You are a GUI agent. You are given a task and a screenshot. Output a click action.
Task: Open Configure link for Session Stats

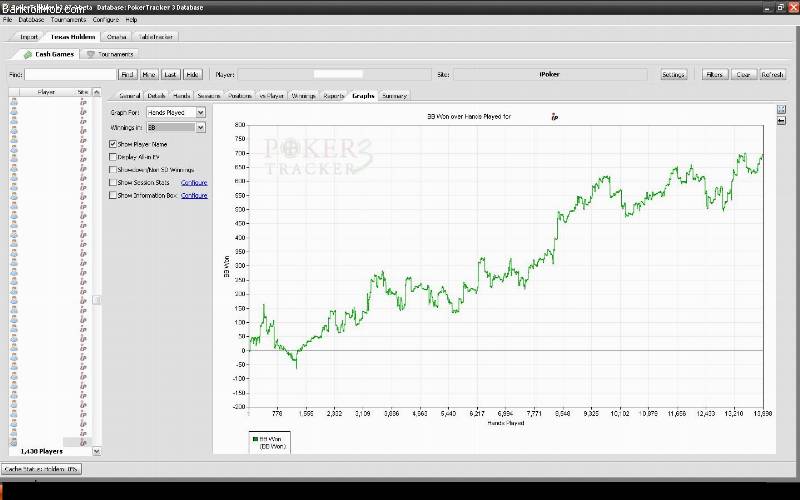[x=194, y=183]
